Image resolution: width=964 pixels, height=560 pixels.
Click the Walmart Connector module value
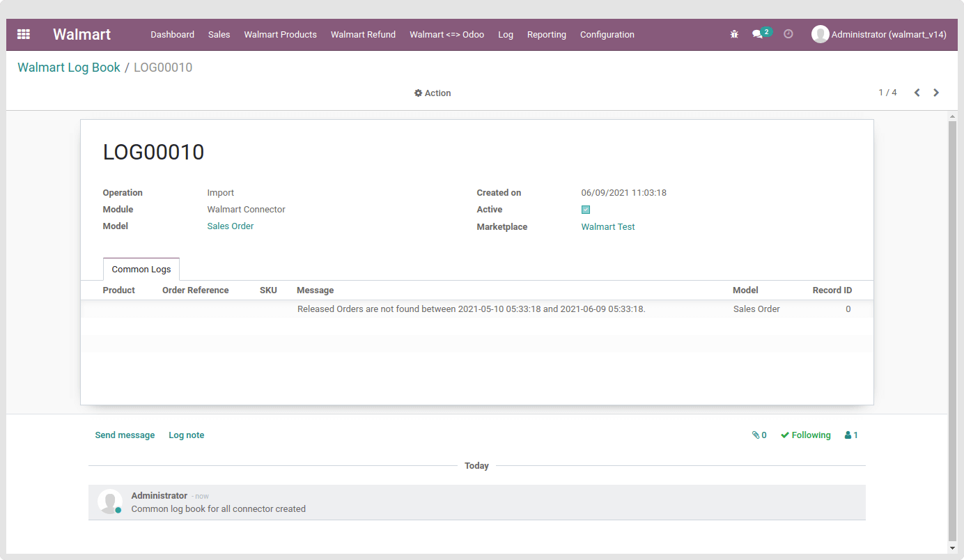247,210
